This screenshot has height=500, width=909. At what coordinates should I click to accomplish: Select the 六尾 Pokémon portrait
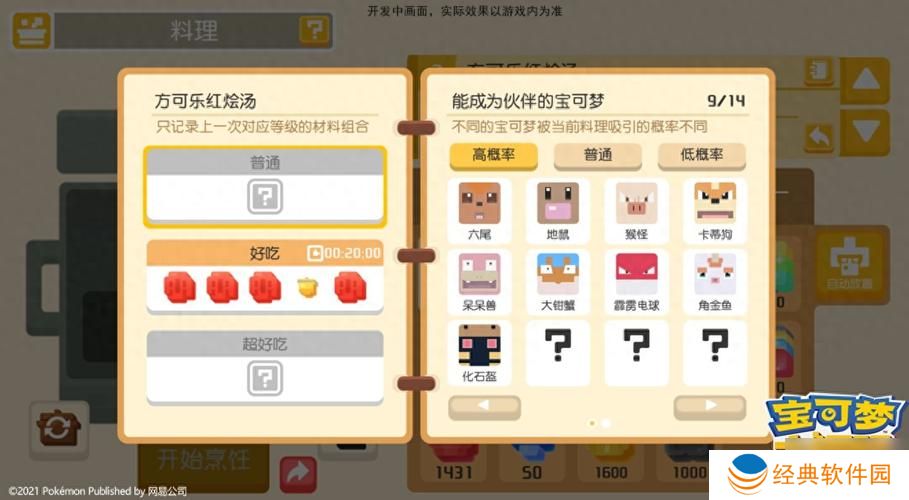[x=479, y=203]
